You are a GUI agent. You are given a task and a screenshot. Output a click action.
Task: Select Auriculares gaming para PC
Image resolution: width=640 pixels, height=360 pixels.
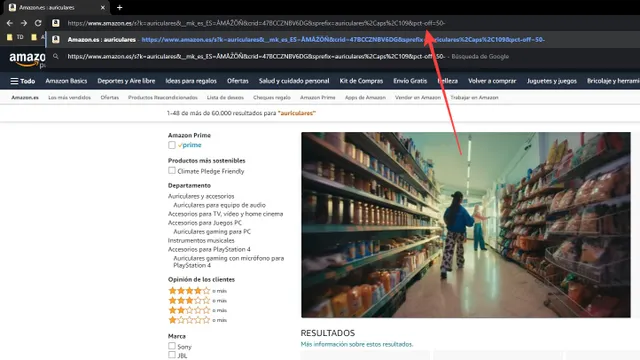(x=212, y=231)
